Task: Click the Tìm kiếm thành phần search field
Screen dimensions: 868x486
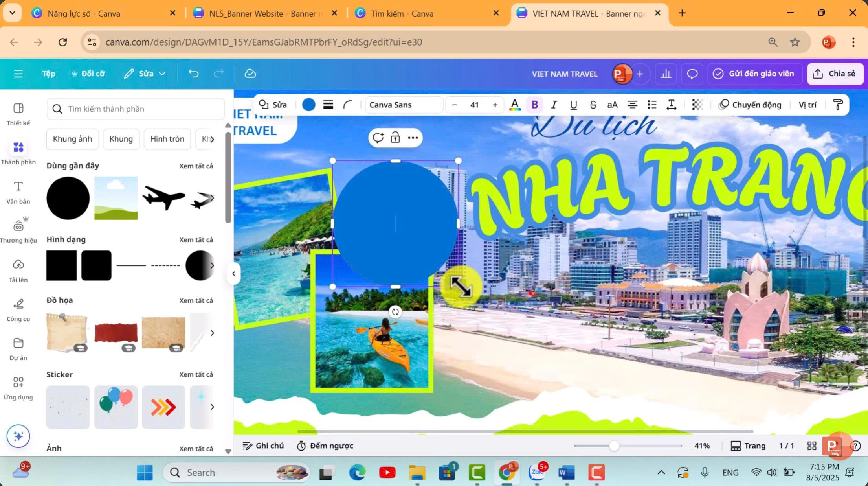Action: 136,109
